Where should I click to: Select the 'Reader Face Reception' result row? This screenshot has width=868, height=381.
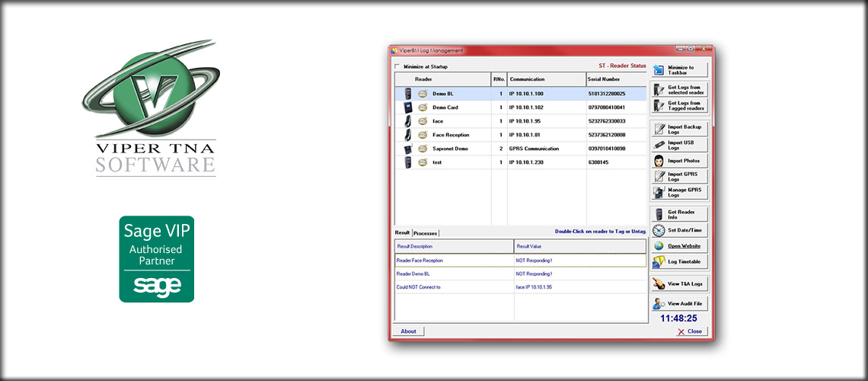click(520, 261)
